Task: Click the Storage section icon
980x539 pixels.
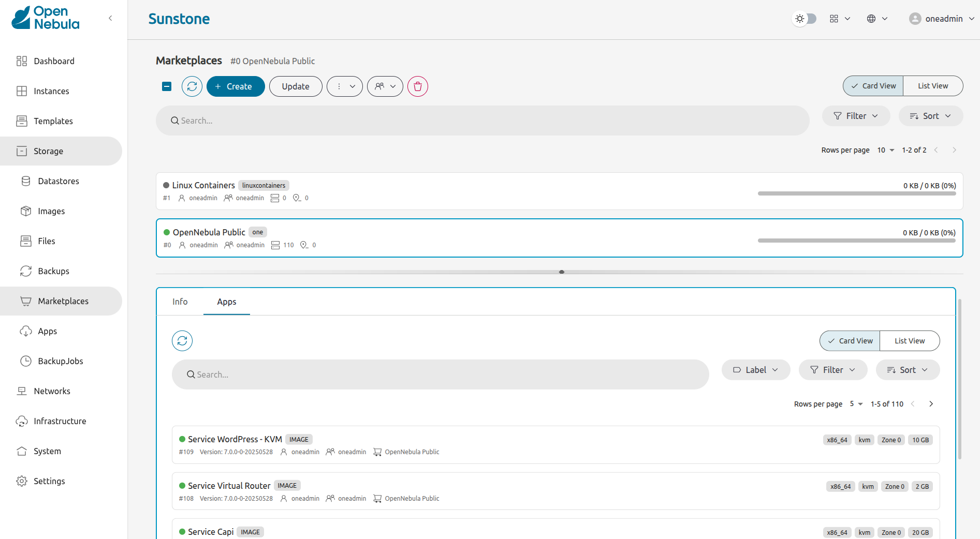Action: point(22,151)
